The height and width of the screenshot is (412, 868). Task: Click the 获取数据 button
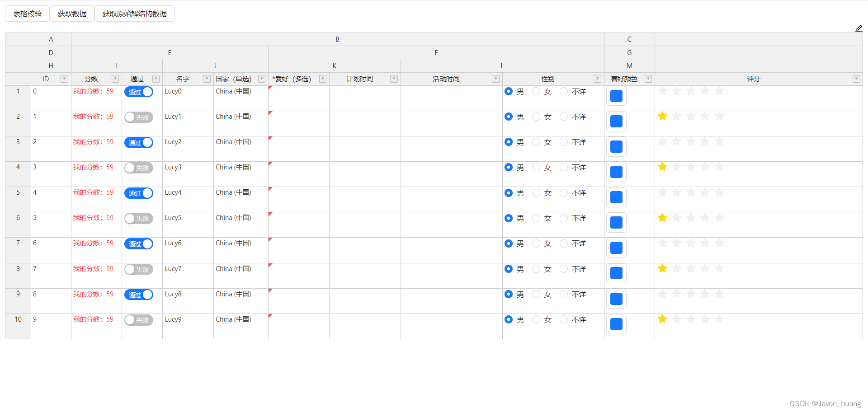pos(72,14)
